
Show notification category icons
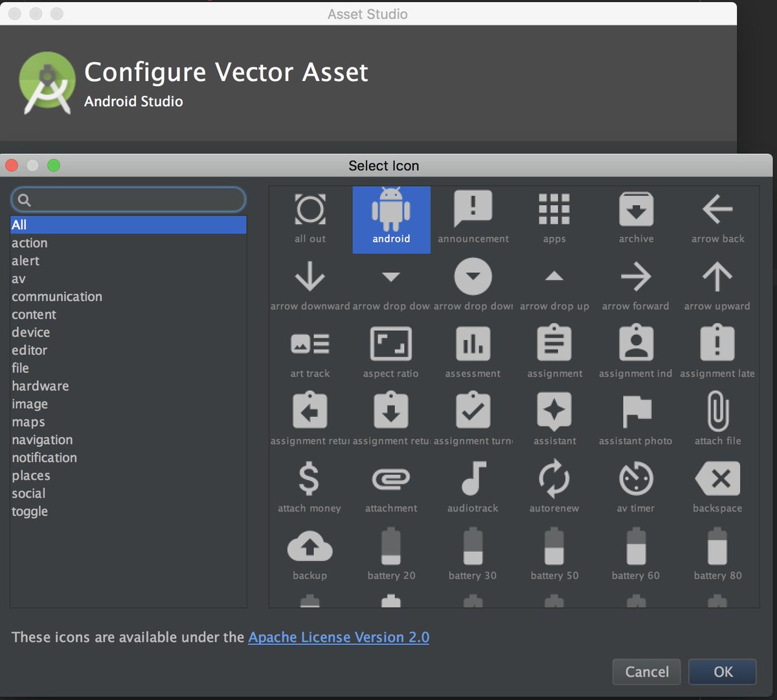tap(128, 458)
